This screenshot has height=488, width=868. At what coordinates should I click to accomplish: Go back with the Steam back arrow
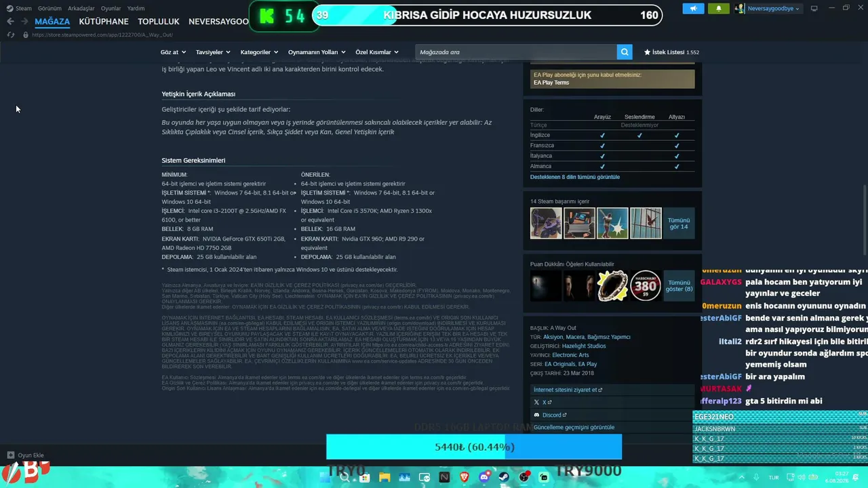click(x=10, y=22)
